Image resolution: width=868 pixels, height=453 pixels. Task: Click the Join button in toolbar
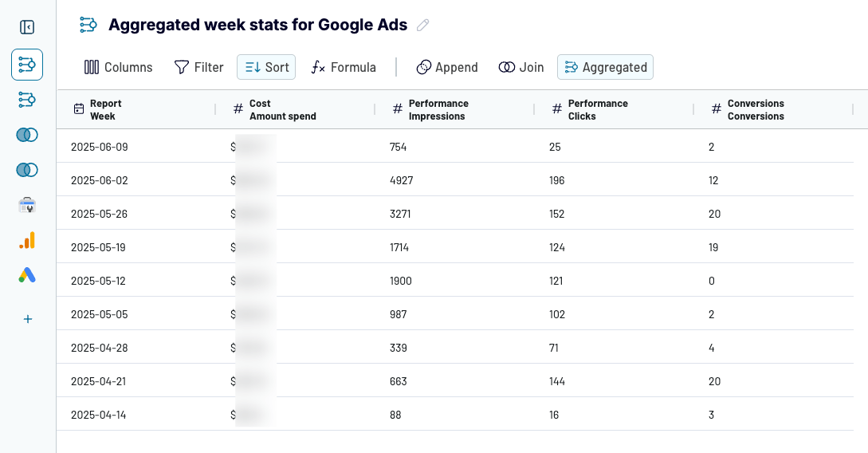(x=521, y=68)
